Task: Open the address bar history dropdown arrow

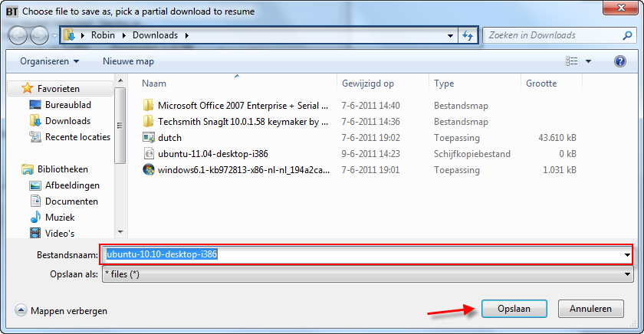Action: (450, 36)
